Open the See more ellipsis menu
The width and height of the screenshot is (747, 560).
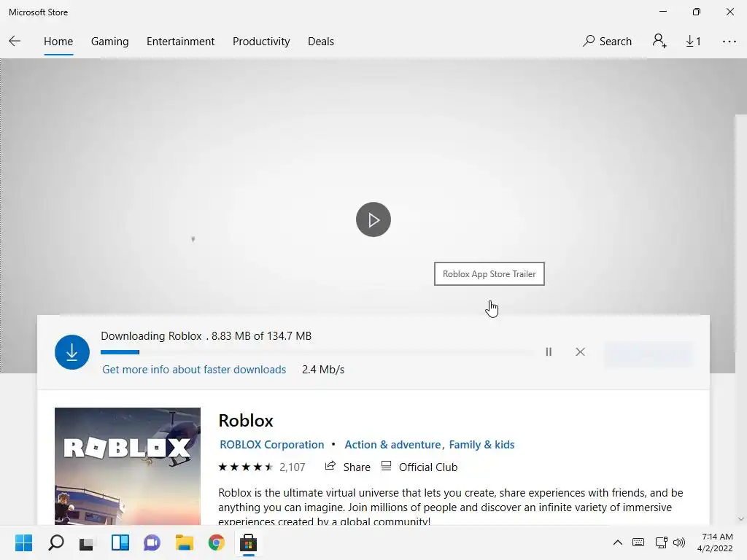[x=729, y=42]
